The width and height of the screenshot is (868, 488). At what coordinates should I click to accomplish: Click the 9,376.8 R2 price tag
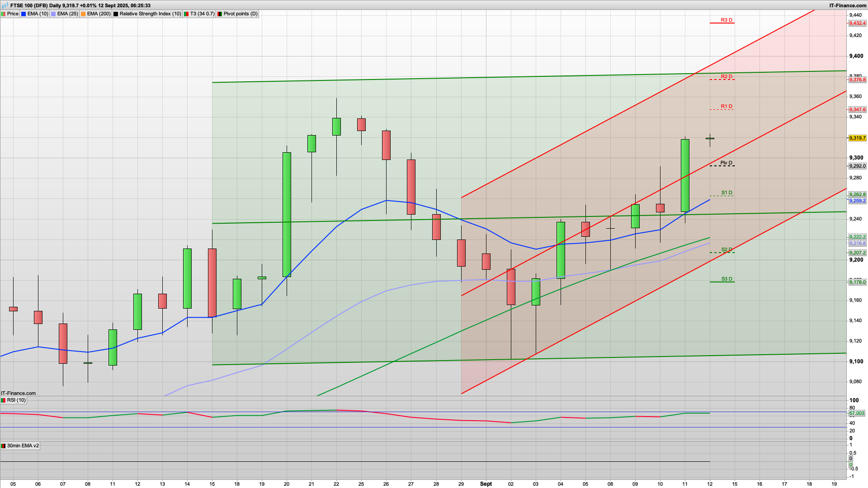click(x=857, y=80)
